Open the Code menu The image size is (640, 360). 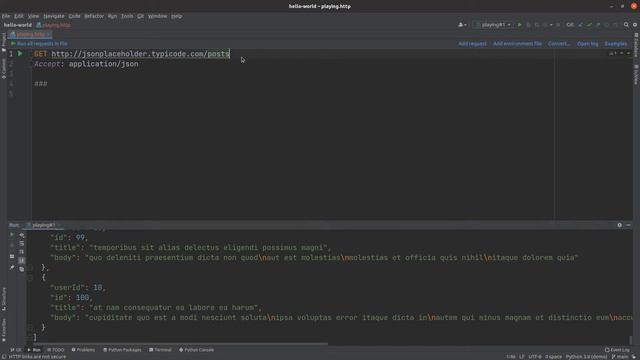tap(74, 16)
